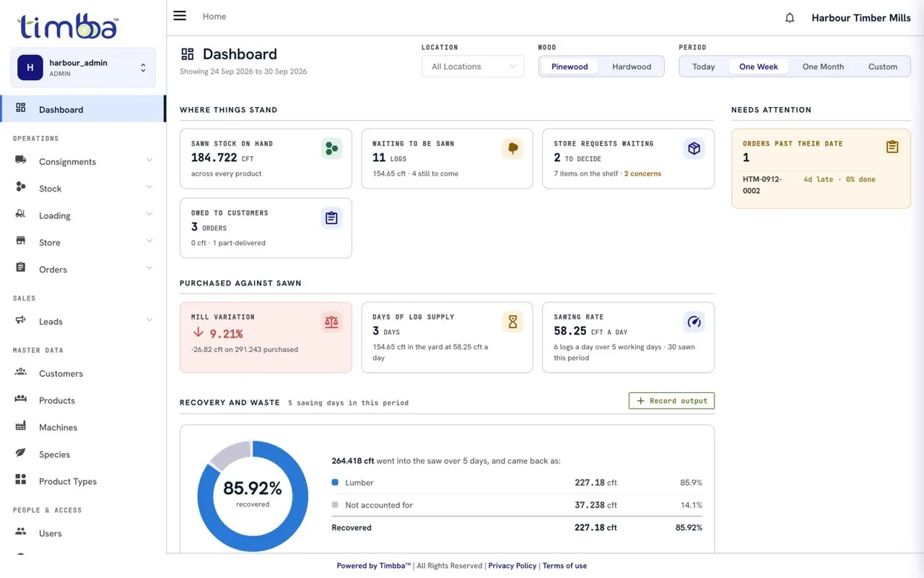Image resolution: width=924 pixels, height=578 pixels.
Task: Select Hardwood wood toggle
Action: pos(632,66)
